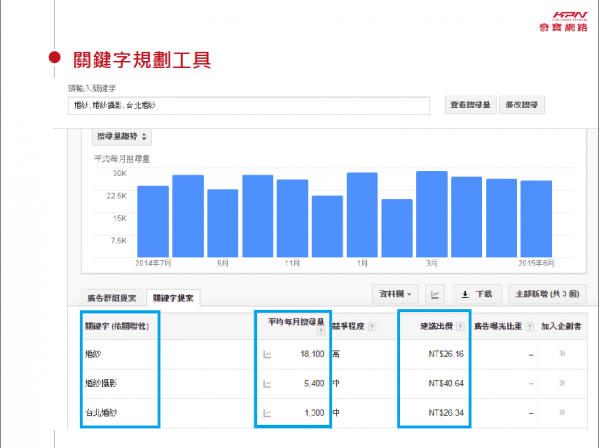Screen dimensions: 600x448
Task: Click the 競爭程度 column header
Action: pyautogui.click(x=348, y=326)
